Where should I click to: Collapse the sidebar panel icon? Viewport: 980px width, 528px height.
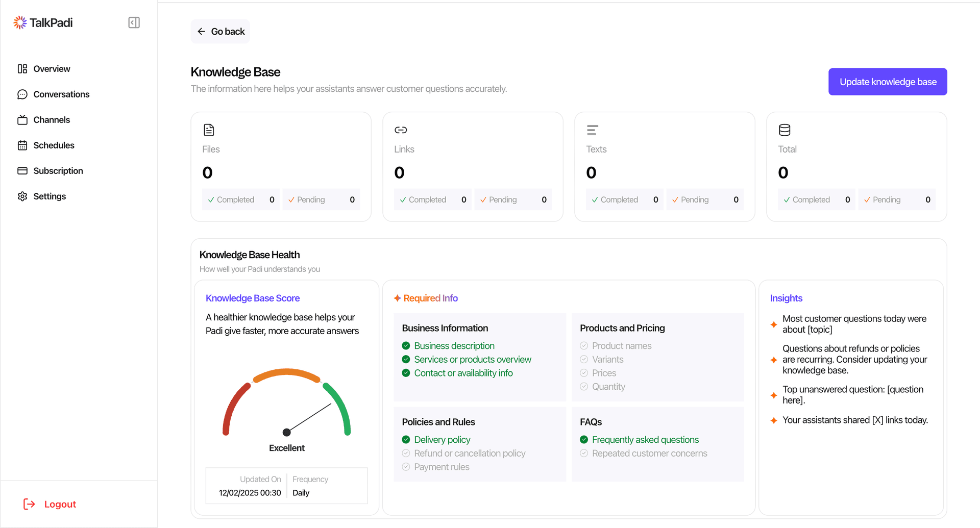click(x=134, y=22)
